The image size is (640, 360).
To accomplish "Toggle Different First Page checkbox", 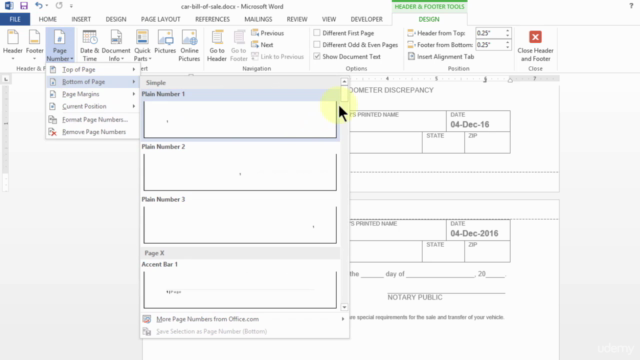I will [x=317, y=33].
